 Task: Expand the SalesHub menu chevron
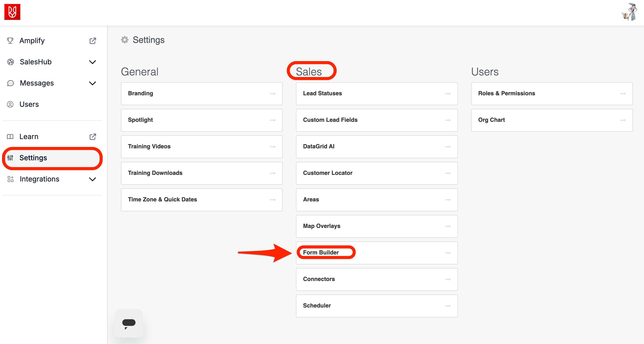[92, 62]
